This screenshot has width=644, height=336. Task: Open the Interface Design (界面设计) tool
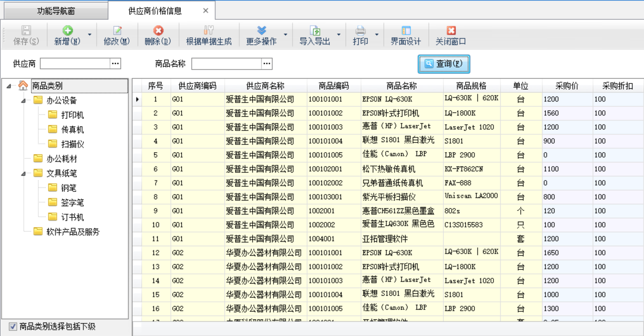(x=406, y=31)
